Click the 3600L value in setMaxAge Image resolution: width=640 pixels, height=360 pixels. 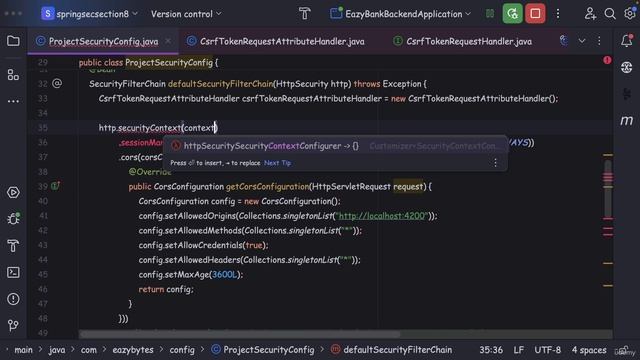pyautogui.click(x=224, y=275)
